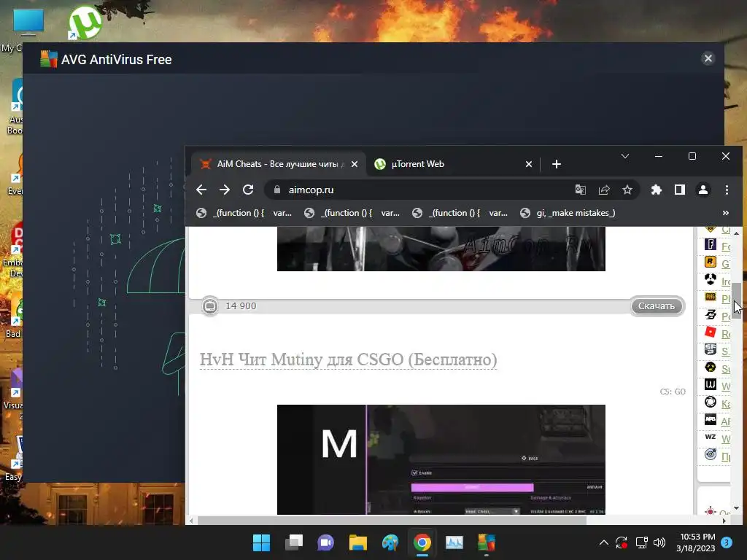The height and width of the screenshot is (560, 747).
Task: Select the Point Blank icon in sidebar
Action: pyautogui.click(x=711, y=315)
